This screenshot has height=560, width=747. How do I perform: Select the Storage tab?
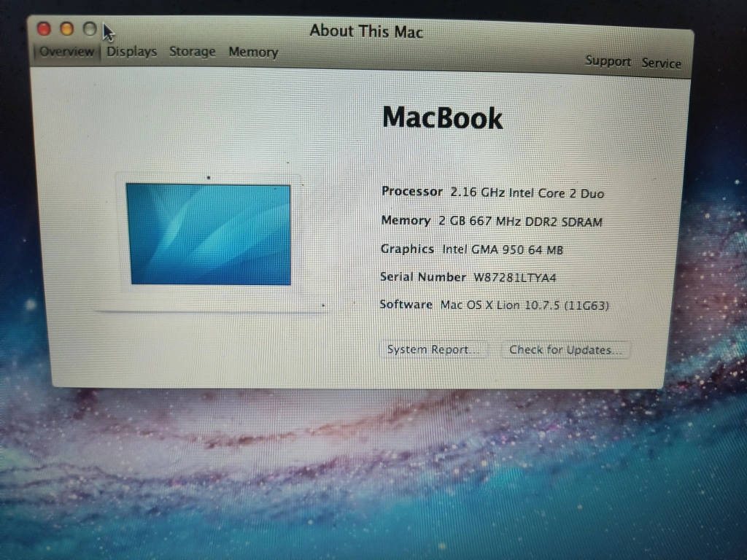pyautogui.click(x=193, y=52)
